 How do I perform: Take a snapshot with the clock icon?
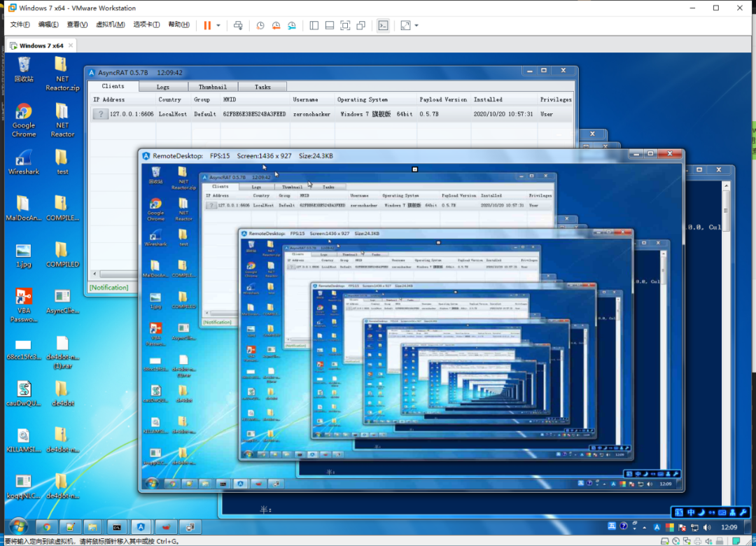pyautogui.click(x=260, y=26)
